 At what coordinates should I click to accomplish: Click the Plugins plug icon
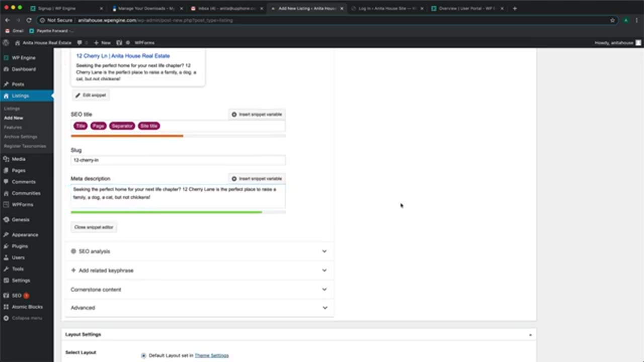point(6,246)
